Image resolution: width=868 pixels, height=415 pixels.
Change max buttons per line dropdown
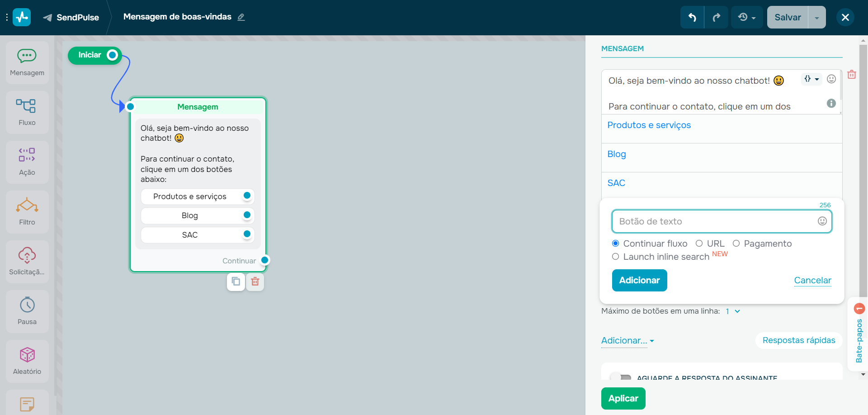(732, 311)
